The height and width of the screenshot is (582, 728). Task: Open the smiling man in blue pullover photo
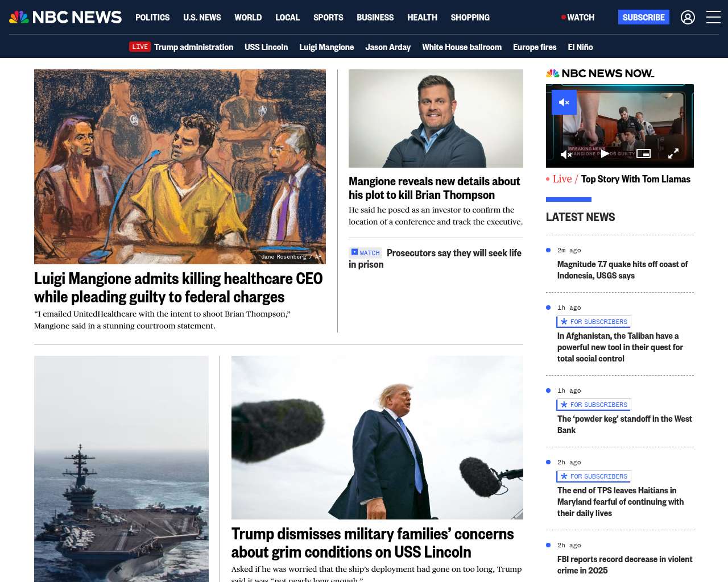(436, 118)
